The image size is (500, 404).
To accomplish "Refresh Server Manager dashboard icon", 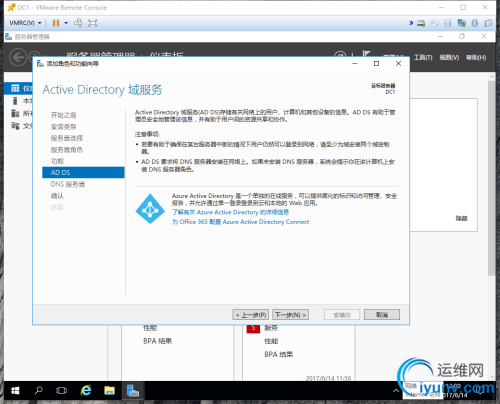I will coord(340,55).
